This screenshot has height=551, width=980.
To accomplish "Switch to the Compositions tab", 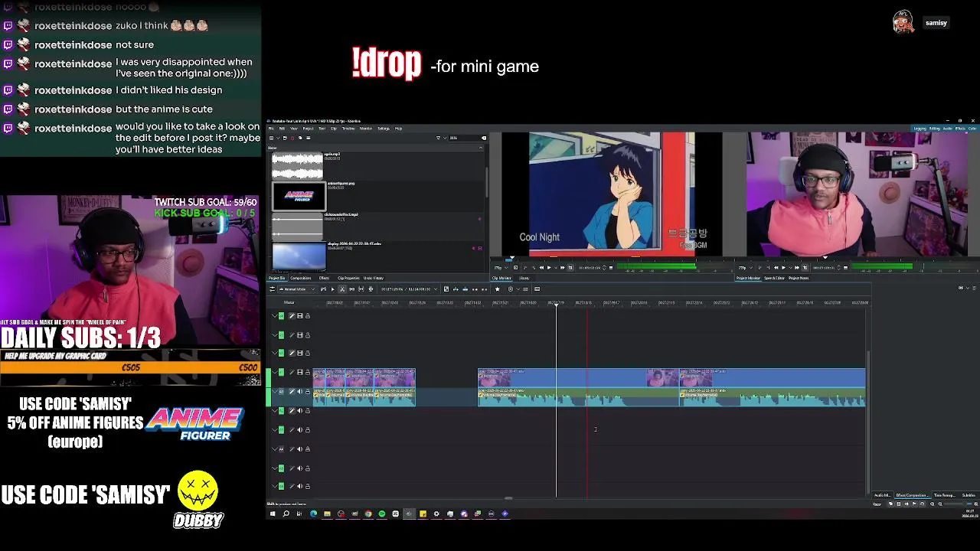I will [300, 278].
